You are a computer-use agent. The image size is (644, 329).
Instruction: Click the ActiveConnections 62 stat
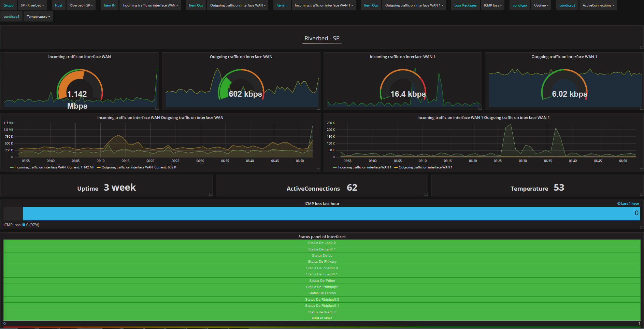tap(322, 188)
